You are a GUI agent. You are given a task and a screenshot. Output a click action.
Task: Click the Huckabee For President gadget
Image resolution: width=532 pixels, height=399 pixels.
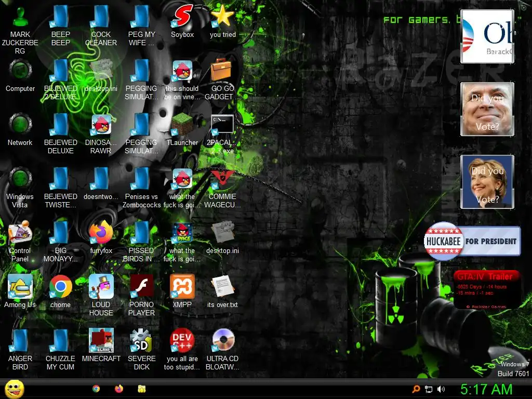(472, 241)
